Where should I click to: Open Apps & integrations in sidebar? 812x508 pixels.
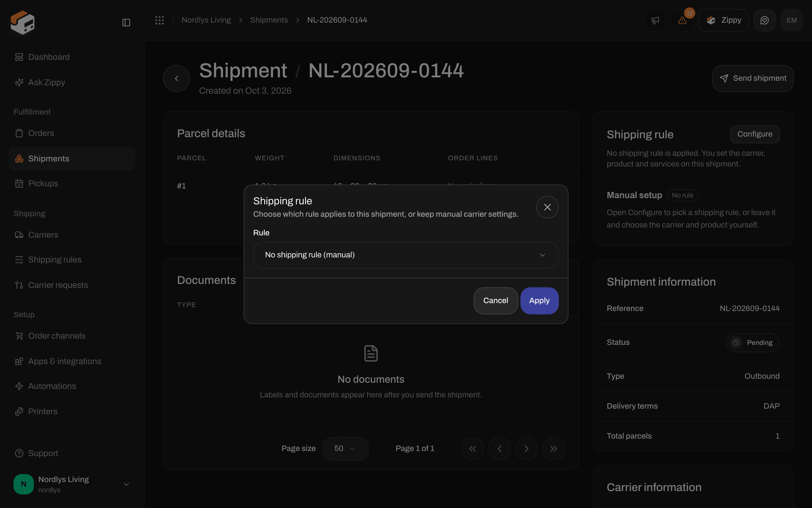point(72,361)
